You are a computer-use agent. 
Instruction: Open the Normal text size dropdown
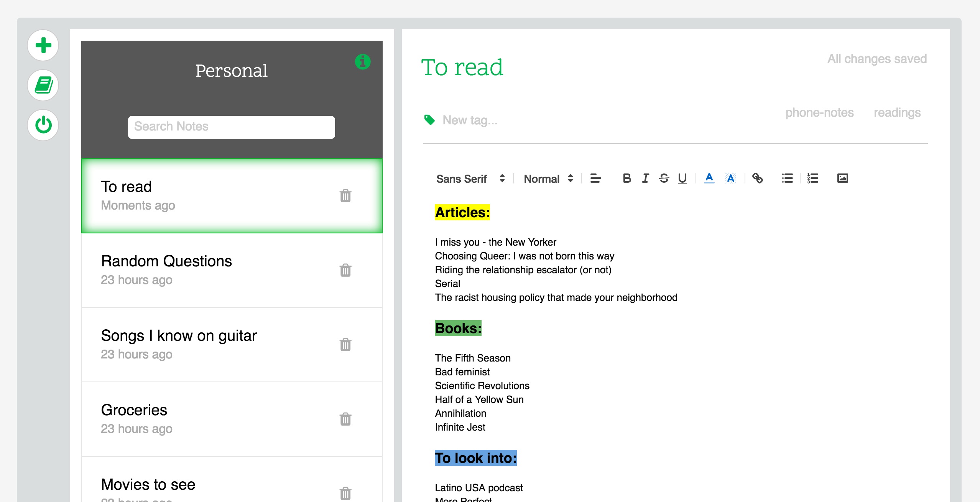(549, 179)
